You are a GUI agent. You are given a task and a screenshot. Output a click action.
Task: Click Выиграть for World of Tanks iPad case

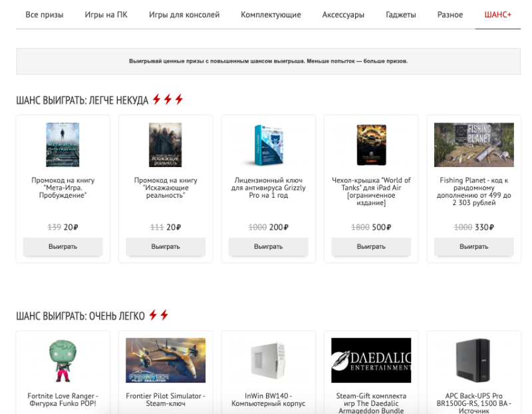point(371,246)
